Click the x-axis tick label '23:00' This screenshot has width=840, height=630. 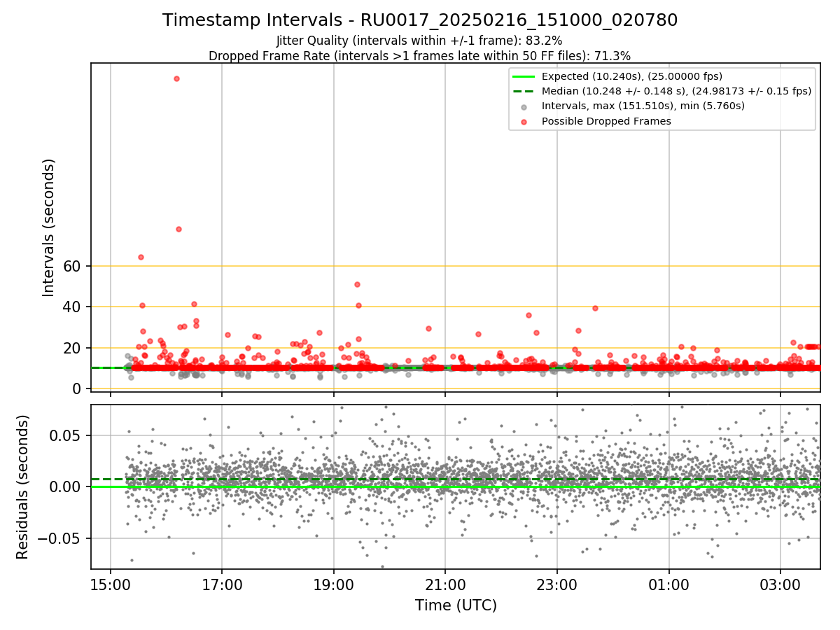pos(557,584)
